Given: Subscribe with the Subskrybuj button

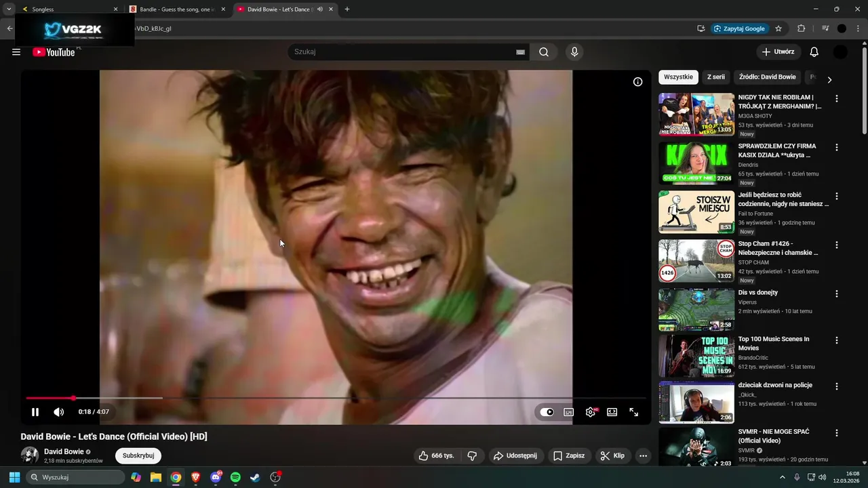Looking at the screenshot, I should (x=138, y=455).
